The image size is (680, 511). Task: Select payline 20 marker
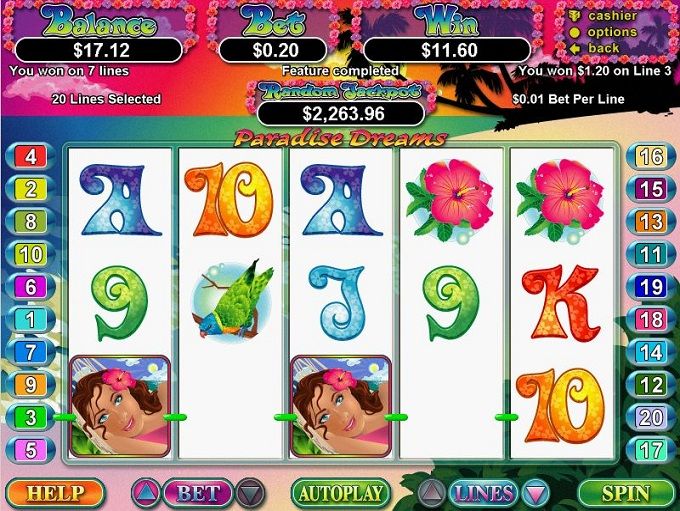pos(651,417)
